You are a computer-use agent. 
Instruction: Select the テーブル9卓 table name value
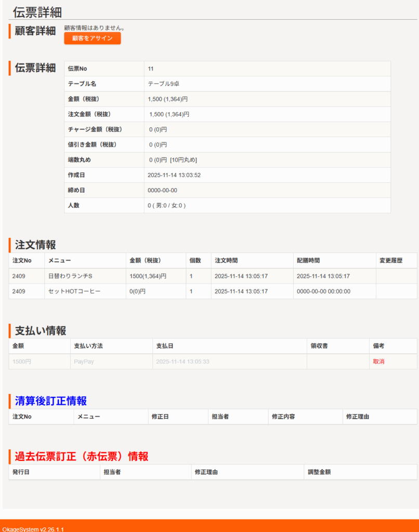tap(164, 84)
